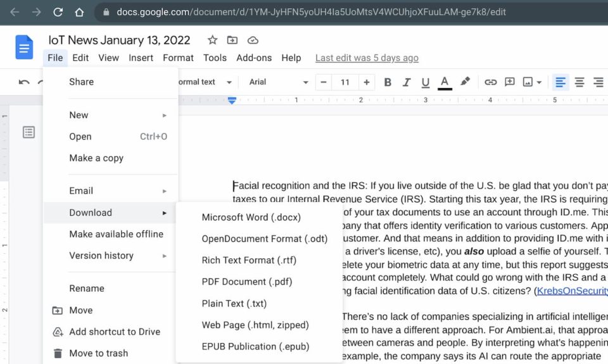Check cloud document status icon

[253, 40]
